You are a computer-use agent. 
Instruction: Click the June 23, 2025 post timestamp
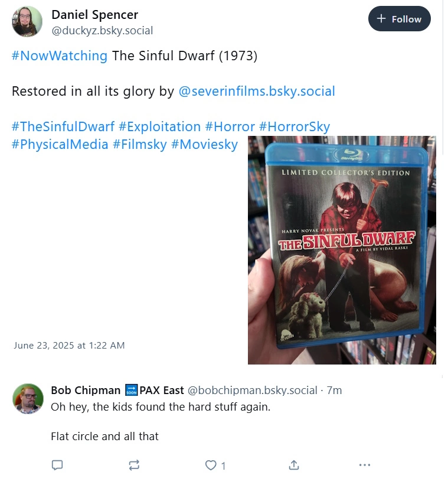tap(69, 346)
